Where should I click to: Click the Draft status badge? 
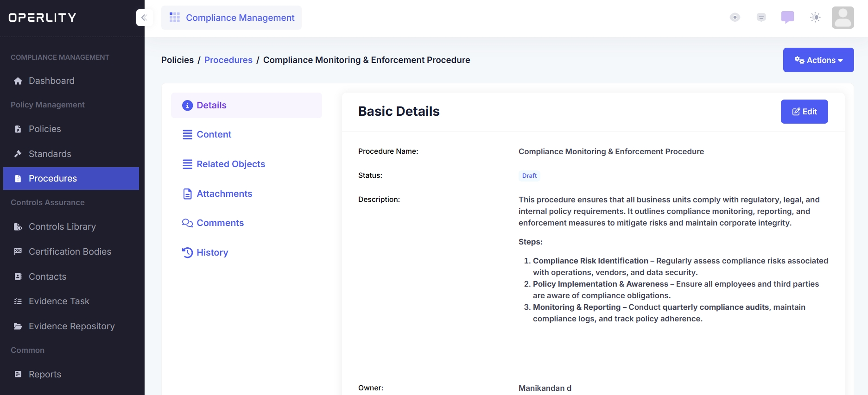pos(529,176)
